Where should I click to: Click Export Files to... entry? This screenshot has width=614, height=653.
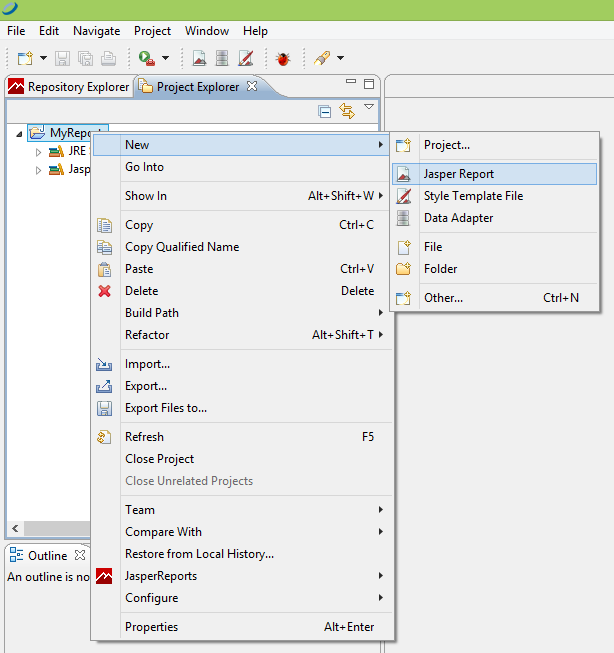click(x=242, y=408)
